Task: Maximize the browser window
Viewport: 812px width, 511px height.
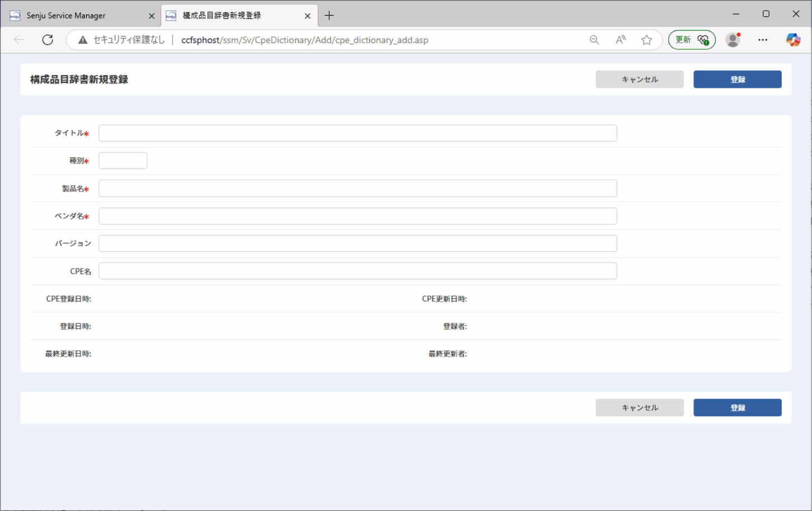Action: (x=766, y=14)
